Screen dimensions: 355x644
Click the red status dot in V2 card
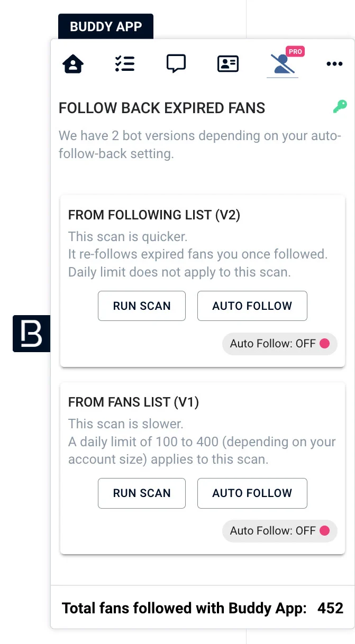(325, 344)
